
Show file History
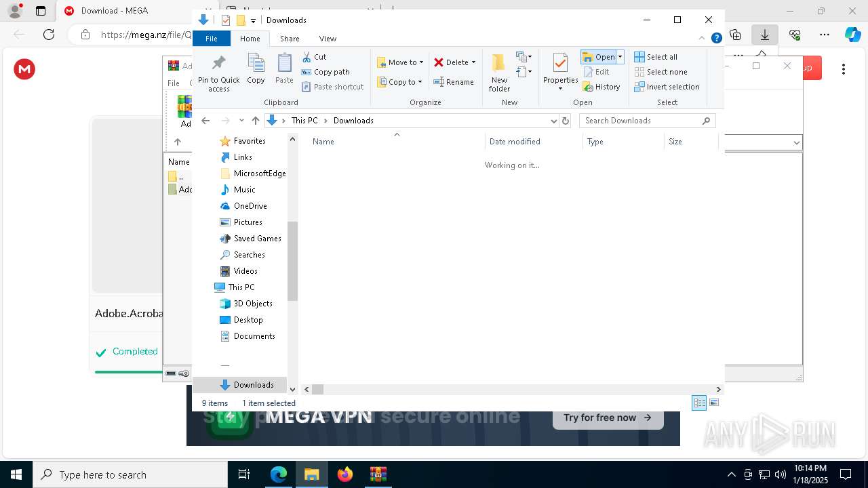click(x=601, y=87)
